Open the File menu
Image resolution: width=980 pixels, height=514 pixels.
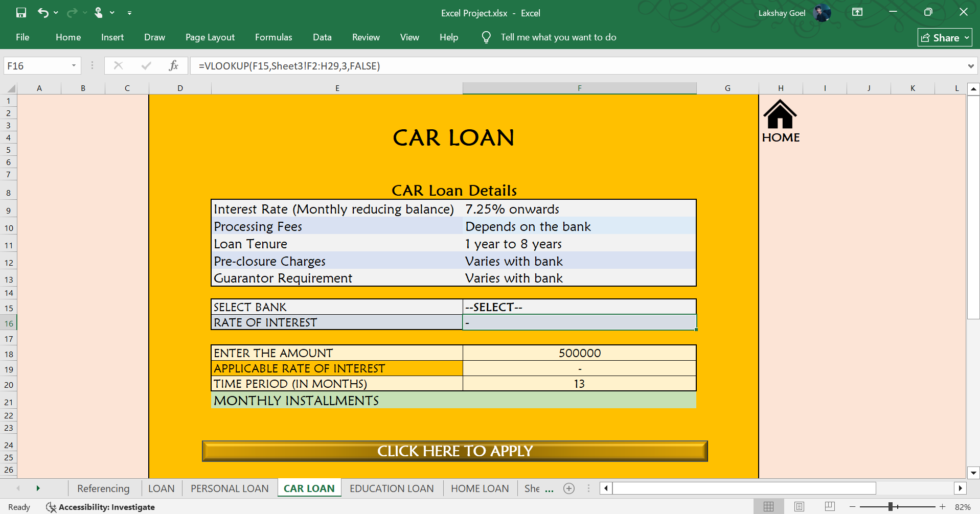tap(22, 37)
